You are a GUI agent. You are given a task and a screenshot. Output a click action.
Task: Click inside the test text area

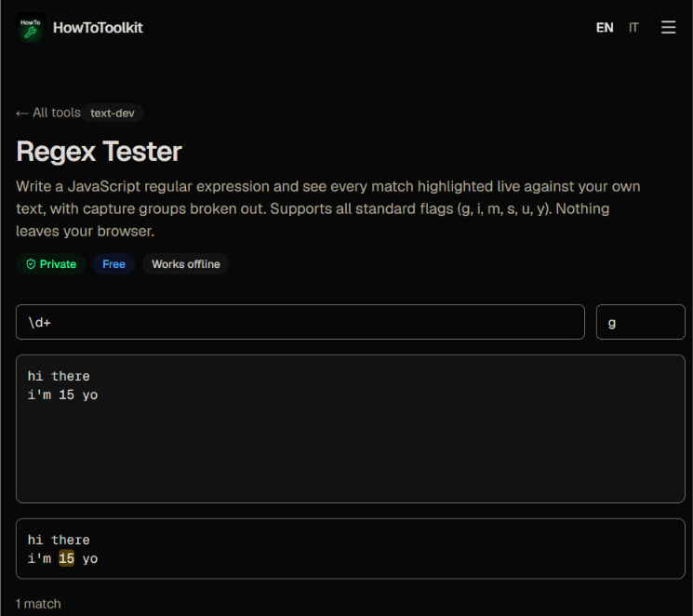(x=351, y=429)
